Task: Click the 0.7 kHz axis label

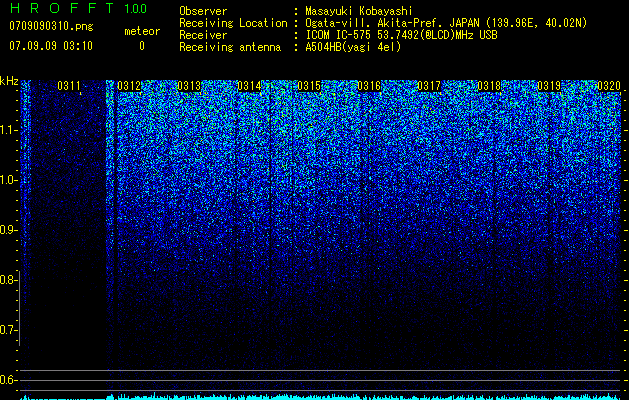Action: click(8, 330)
